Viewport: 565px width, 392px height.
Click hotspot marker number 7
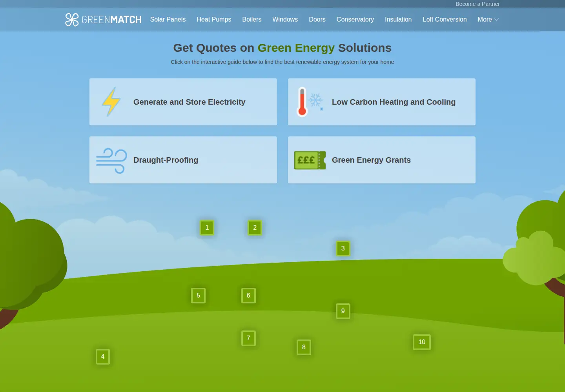(x=248, y=338)
